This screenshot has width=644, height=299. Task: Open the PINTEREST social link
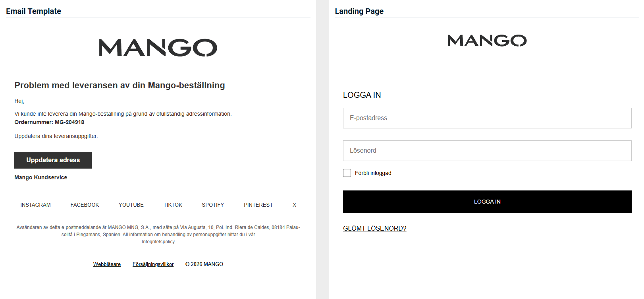pyautogui.click(x=258, y=205)
